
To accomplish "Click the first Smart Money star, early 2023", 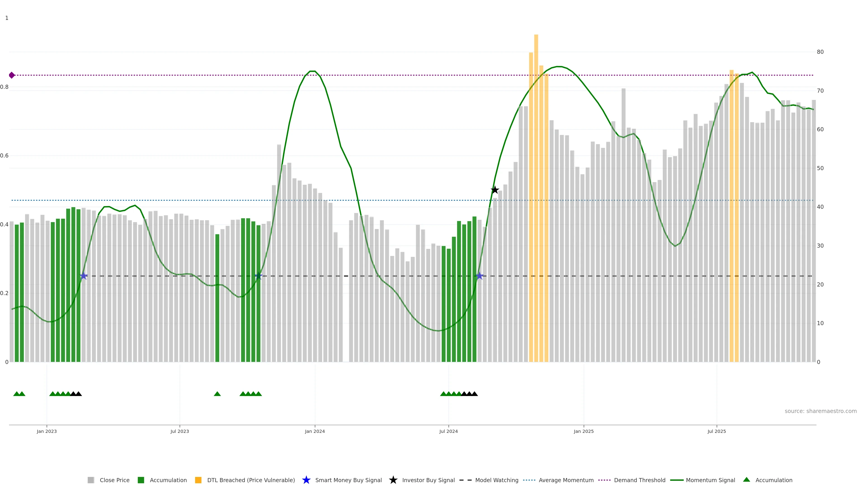I will 84,276.
